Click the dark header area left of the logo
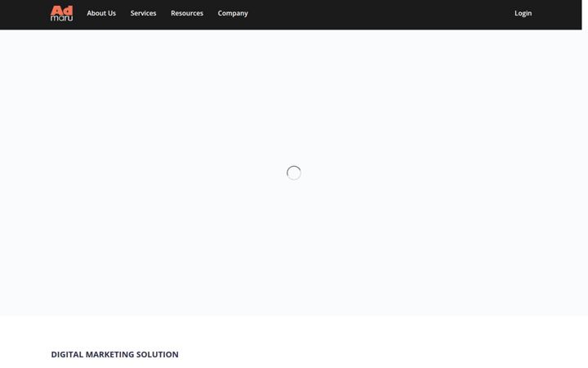 24,14
